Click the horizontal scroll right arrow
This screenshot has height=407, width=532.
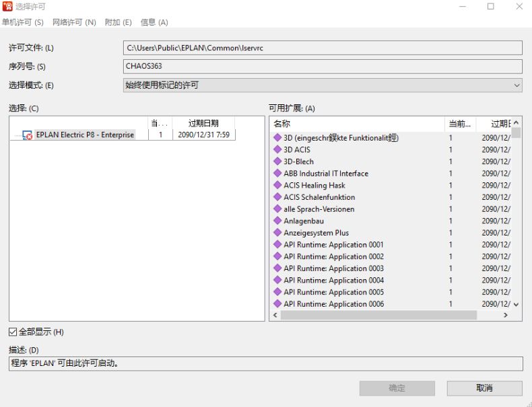pos(506,315)
